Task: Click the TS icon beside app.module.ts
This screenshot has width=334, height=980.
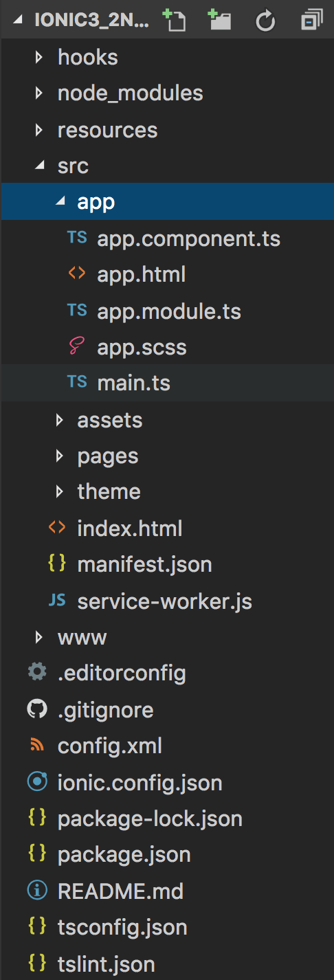Action: [77, 311]
